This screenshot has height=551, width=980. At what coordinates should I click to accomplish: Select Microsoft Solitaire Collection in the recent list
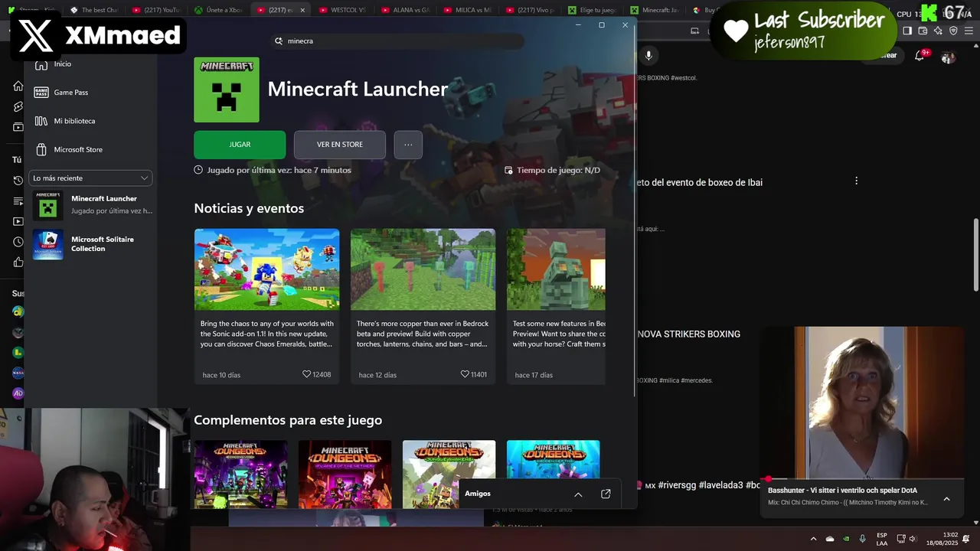point(92,244)
